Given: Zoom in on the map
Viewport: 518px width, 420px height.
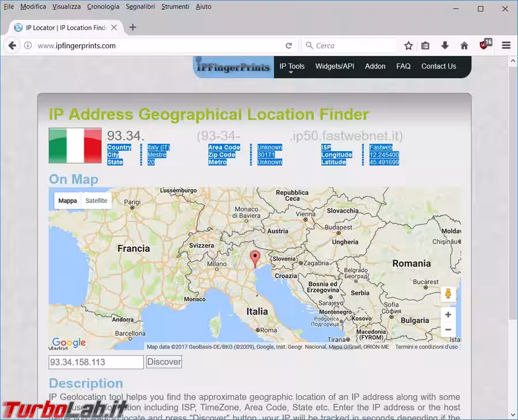Looking at the screenshot, I should click(448, 315).
